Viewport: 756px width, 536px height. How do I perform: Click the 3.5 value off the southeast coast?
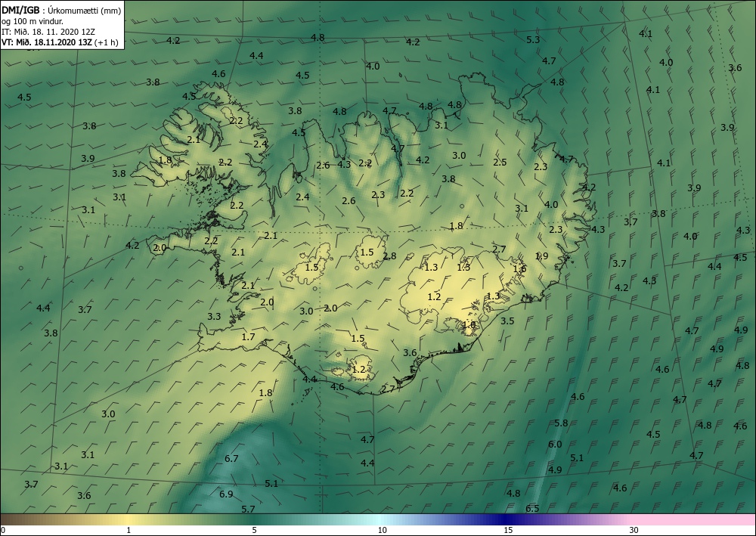point(507,321)
